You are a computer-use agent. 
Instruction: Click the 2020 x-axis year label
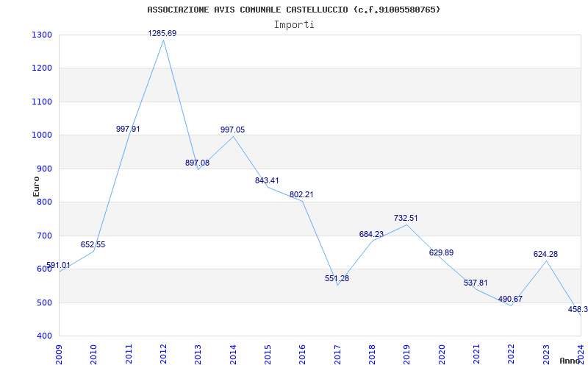click(x=442, y=355)
